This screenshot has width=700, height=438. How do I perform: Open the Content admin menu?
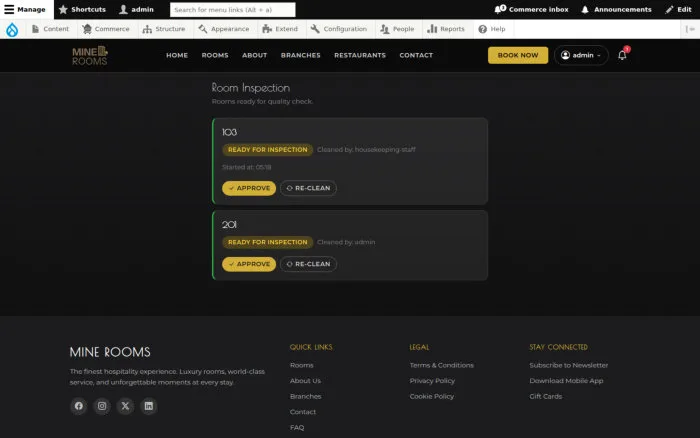pos(50,29)
